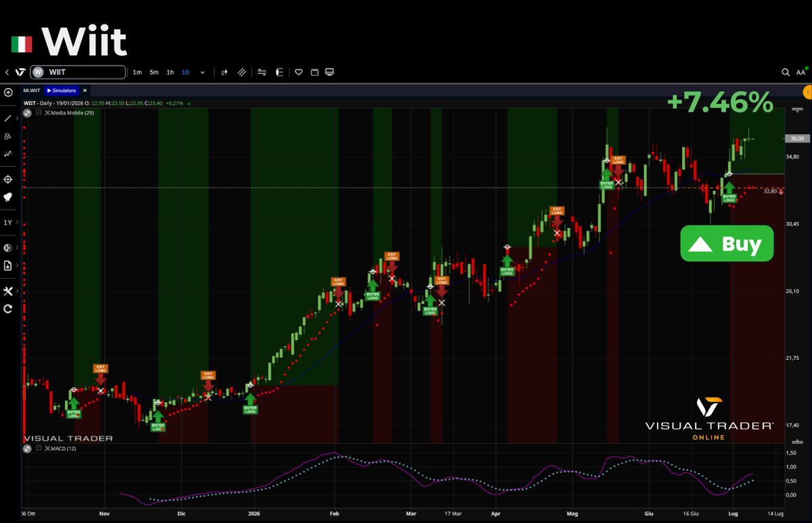Click the '26,10' price axis label

point(793,291)
